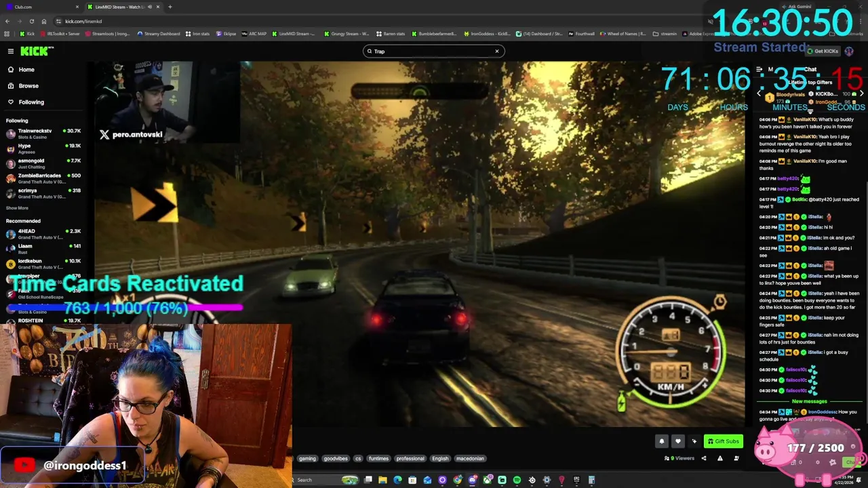This screenshot has height=488, width=868.
Task: Select the English language tag
Action: (440, 458)
